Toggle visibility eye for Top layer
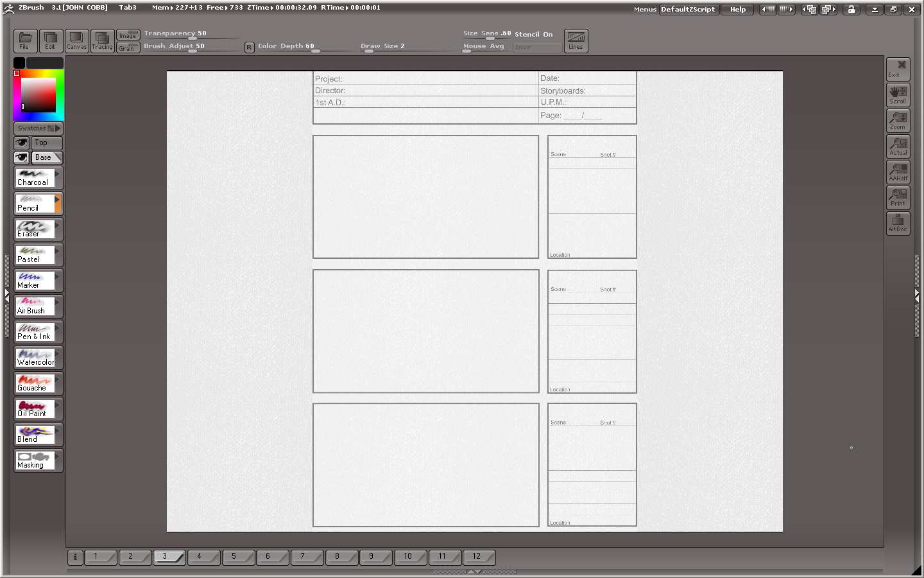 (22, 143)
